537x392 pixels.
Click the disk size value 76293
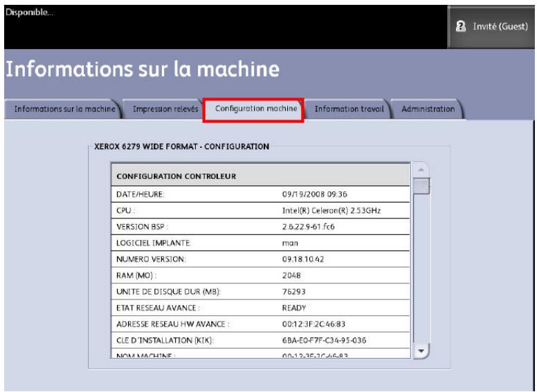click(x=294, y=292)
